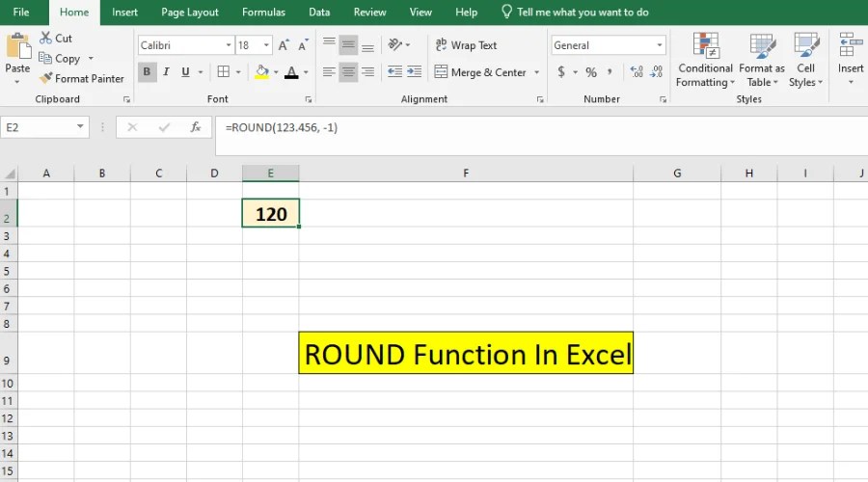Toggle middle vertical alignment
The width and height of the screenshot is (868, 482).
(348, 45)
